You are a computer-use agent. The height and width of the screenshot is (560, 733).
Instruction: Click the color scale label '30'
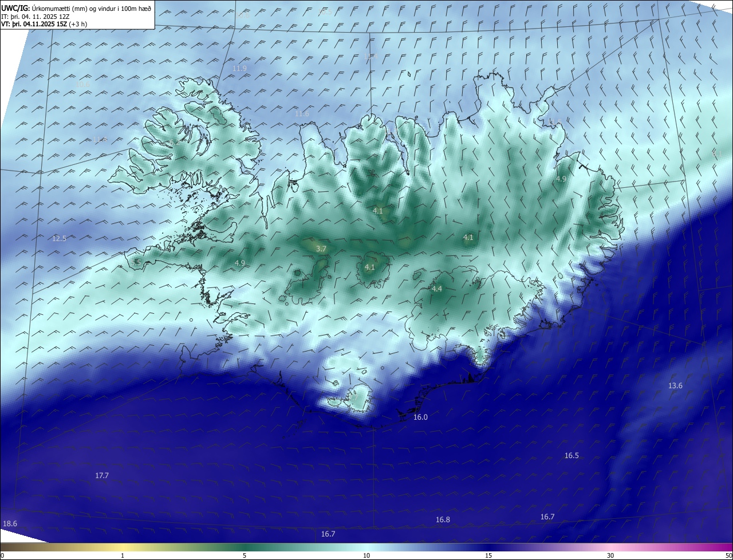click(610, 555)
